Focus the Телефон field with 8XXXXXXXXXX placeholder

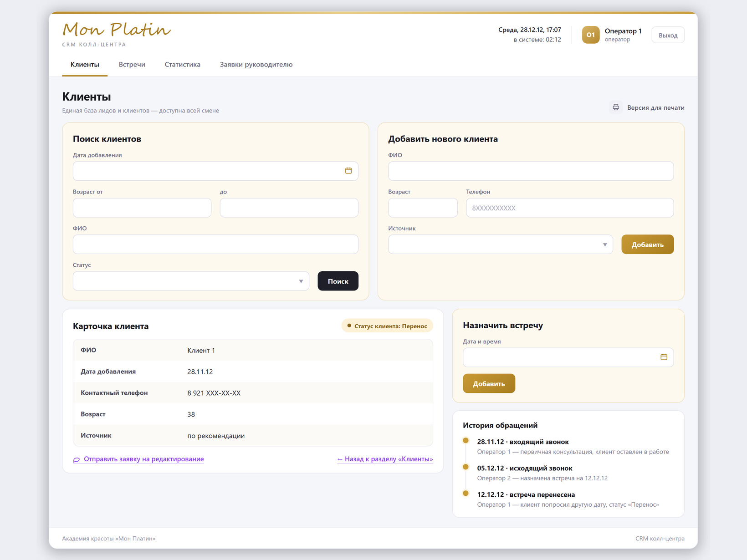[x=570, y=208]
